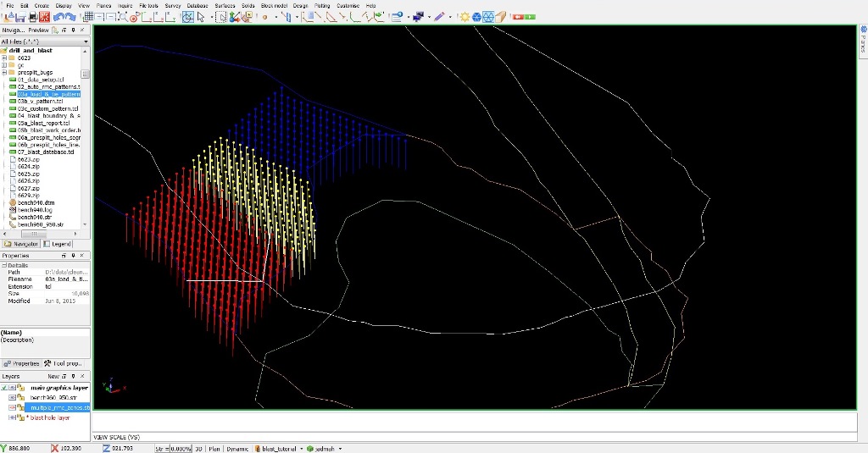The image size is (868, 453).
Task: Collapse the Details section in Properties
Action: 4,266
